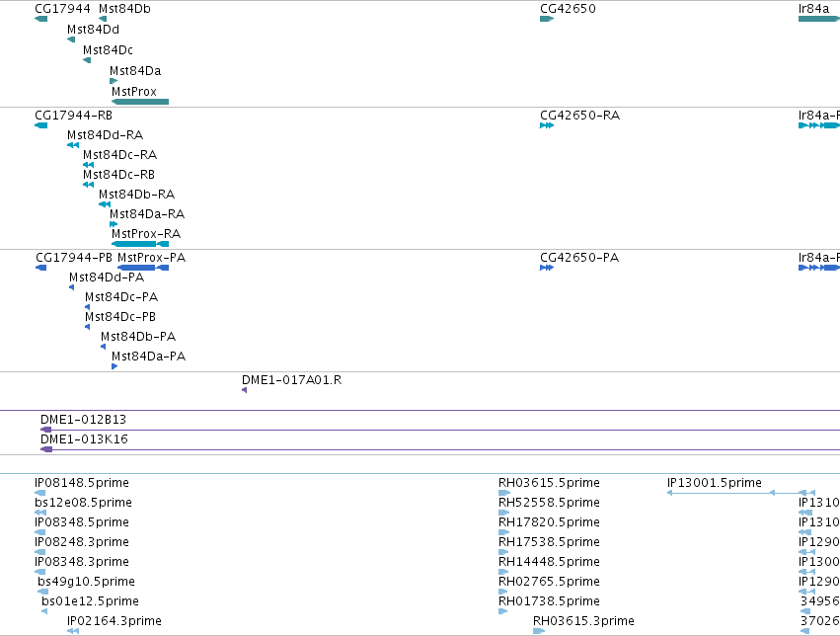Image resolution: width=840 pixels, height=636 pixels.
Task: Click the Mst84Dc-RB transcript label
Action: coord(118,175)
